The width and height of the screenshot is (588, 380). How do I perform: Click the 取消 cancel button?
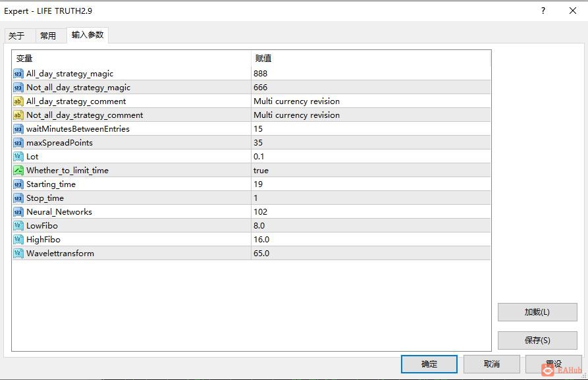pos(491,364)
